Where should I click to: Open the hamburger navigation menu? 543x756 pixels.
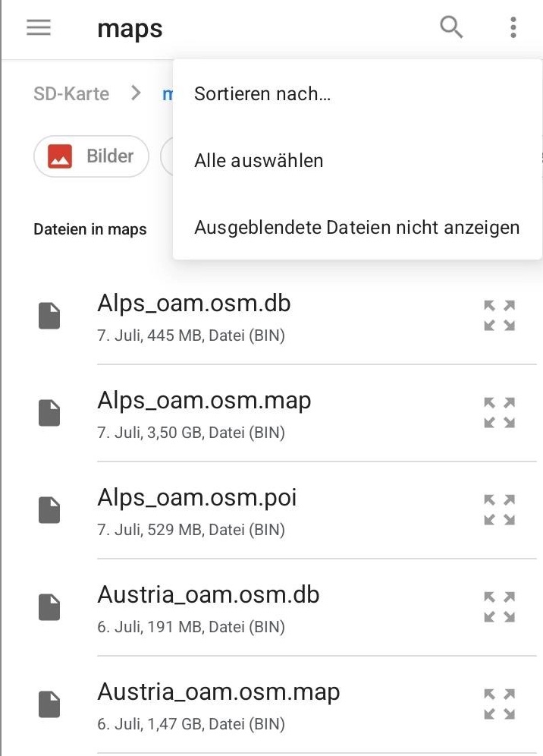point(39,28)
